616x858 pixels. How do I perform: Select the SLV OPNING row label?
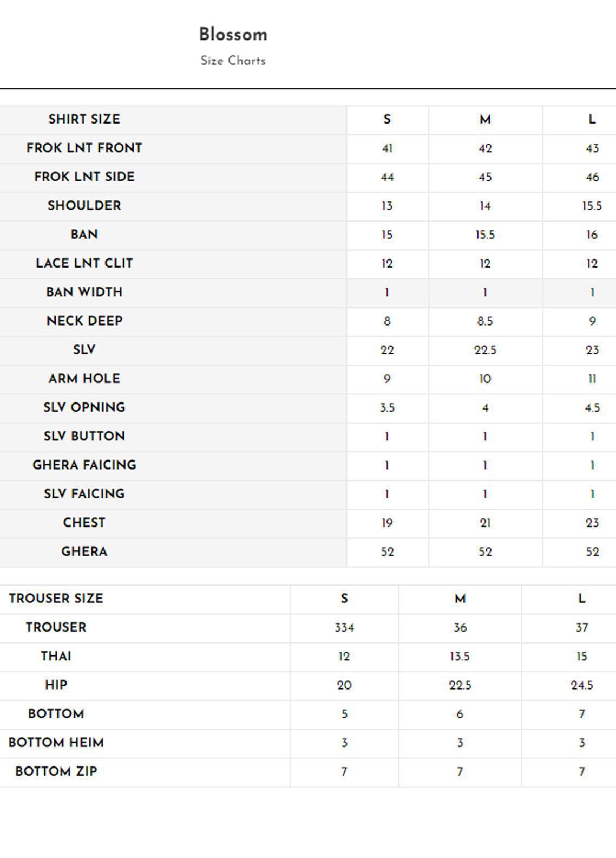pos(84,407)
